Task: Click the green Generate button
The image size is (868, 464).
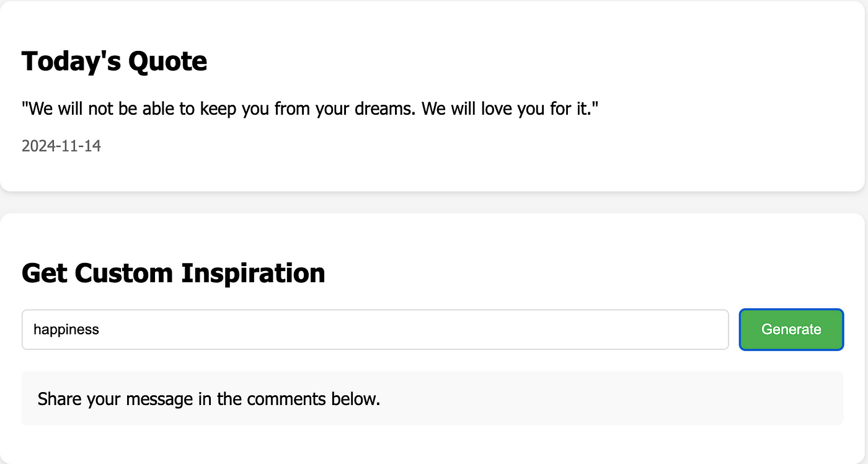Action: click(791, 329)
